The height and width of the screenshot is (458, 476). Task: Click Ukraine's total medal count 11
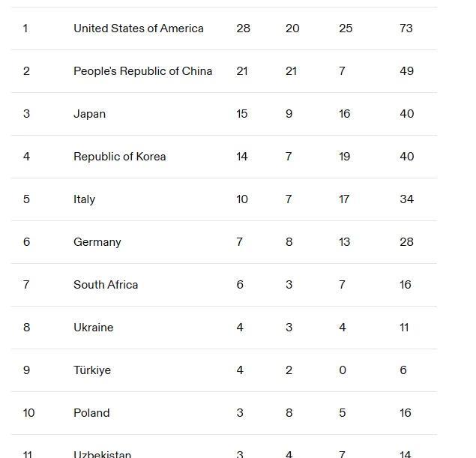tap(404, 328)
